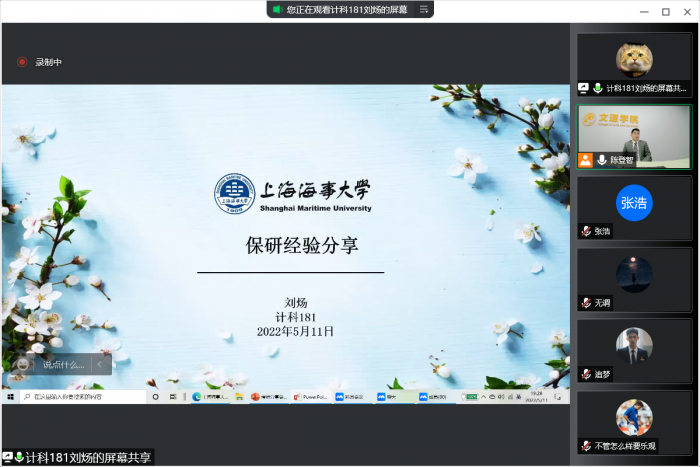Click the Windows search box in shared taskbar
The width and height of the screenshot is (700, 467).
[83, 396]
